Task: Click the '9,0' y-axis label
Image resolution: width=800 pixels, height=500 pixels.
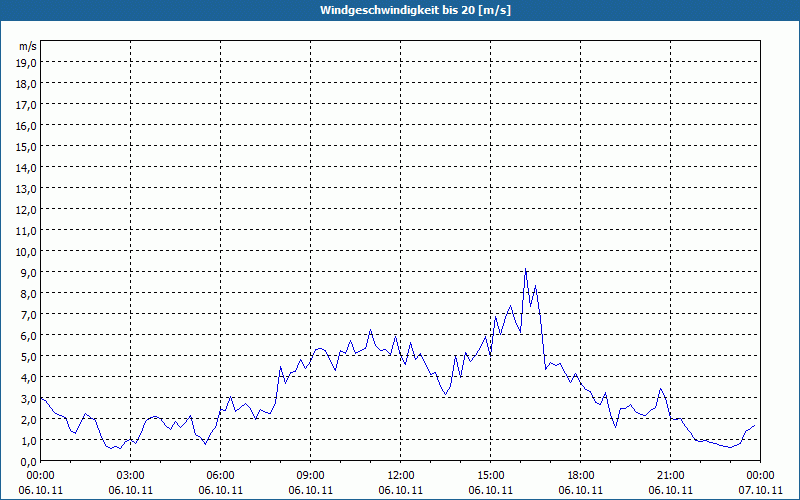Action: tap(29, 272)
